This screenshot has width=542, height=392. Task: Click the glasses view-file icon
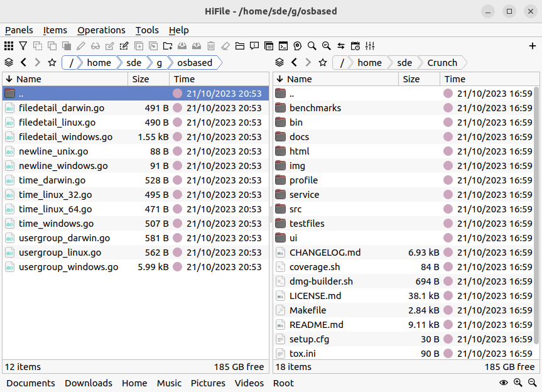tap(95, 46)
